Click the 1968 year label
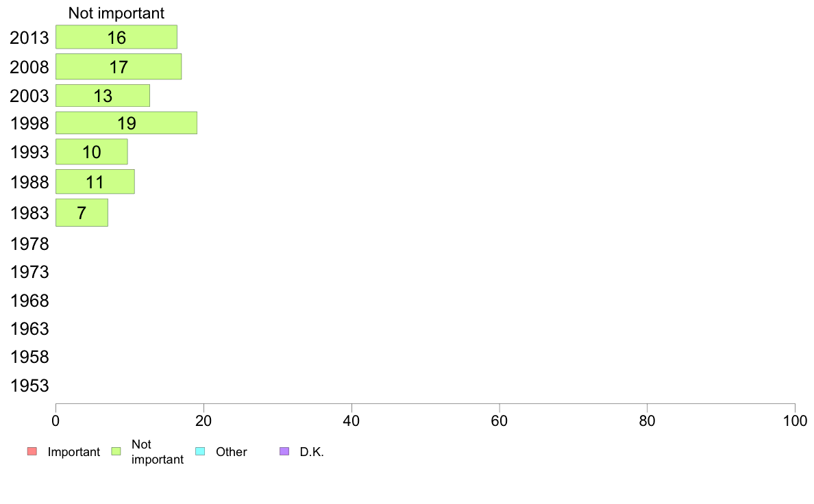The height and width of the screenshot is (504, 814). 29,301
